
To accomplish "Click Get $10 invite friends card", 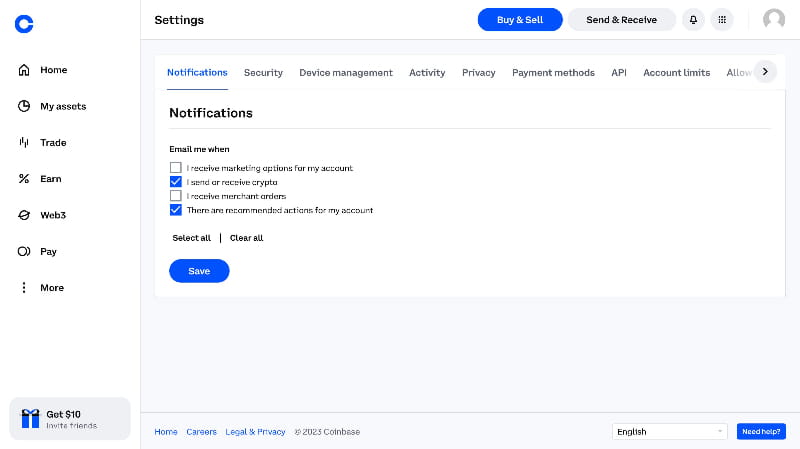I will click(x=70, y=419).
